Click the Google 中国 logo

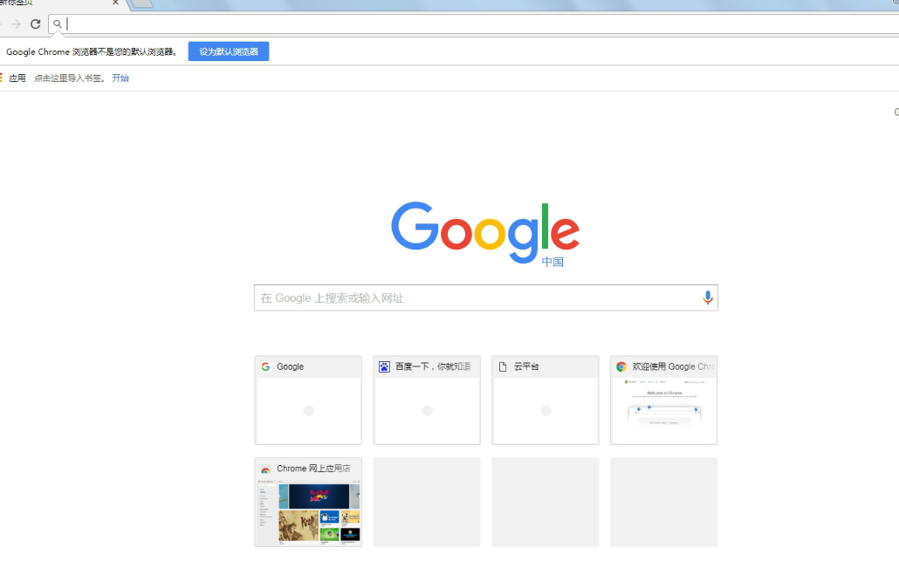tap(485, 234)
